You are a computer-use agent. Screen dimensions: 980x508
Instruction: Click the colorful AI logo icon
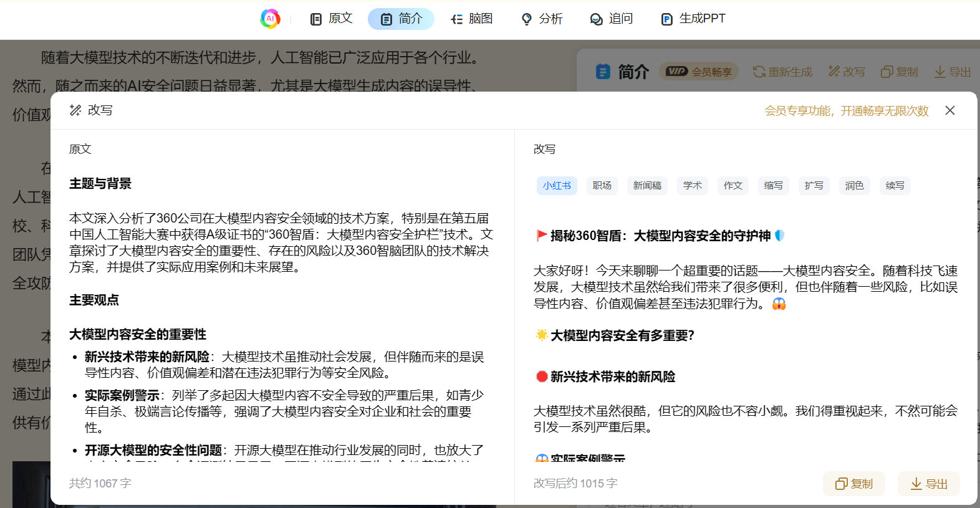pyautogui.click(x=270, y=19)
